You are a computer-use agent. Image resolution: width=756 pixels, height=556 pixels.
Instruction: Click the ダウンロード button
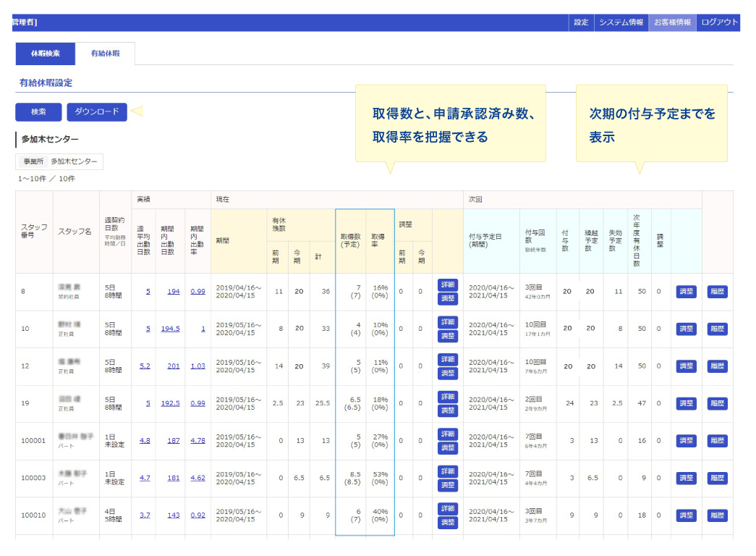(97, 112)
